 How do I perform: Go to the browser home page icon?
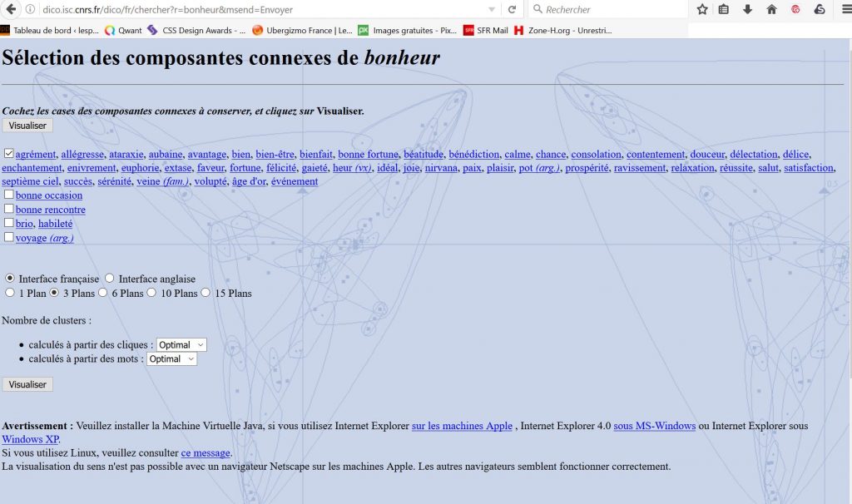pyautogui.click(x=771, y=9)
